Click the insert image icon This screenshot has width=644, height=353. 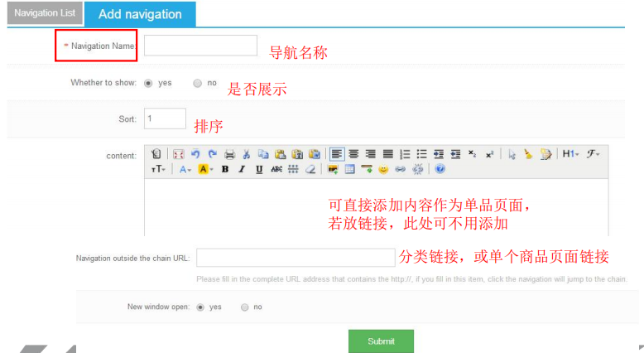click(x=333, y=169)
